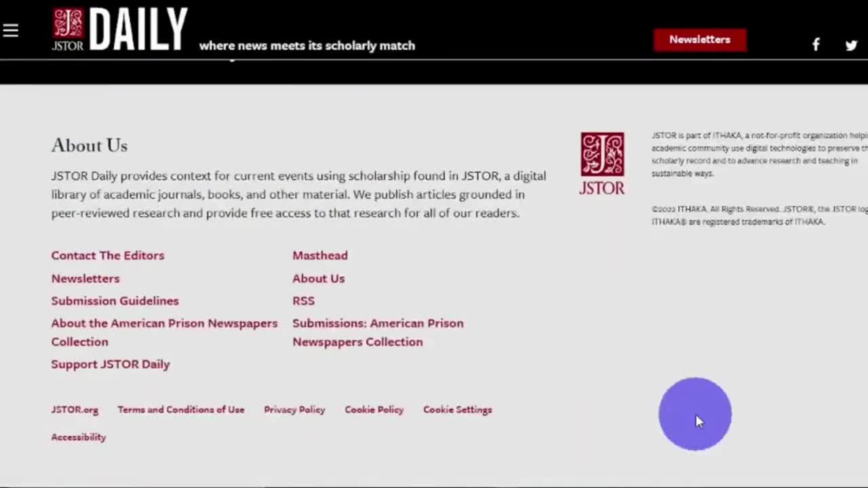Click the 'JSTOR Daily provides context' description paragraph

(x=298, y=194)
